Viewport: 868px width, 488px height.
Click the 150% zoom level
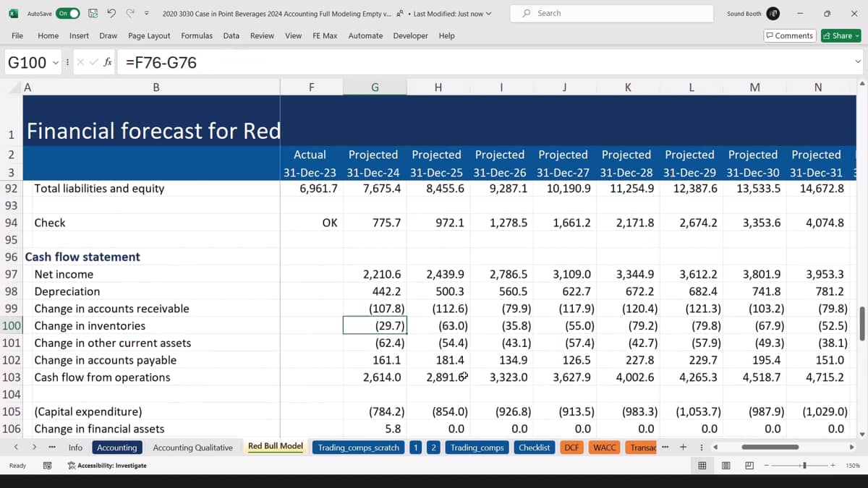coord(851,466)
